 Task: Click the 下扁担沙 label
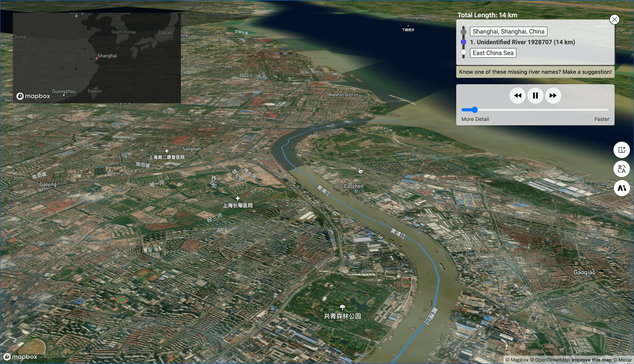coord(408,30)
